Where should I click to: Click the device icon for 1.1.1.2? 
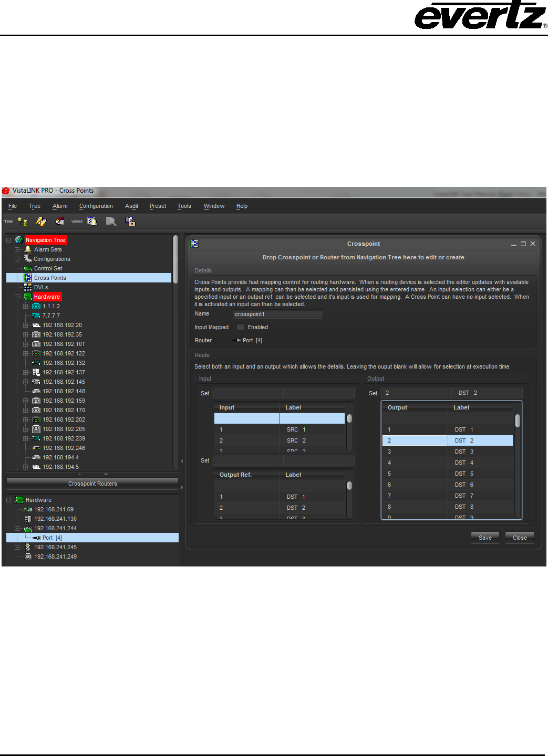[x=36, y=306]
